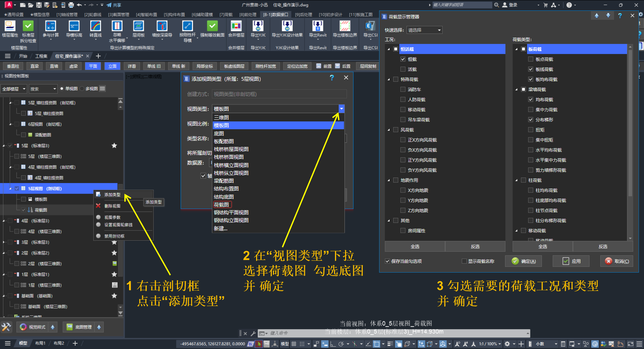Collapse the 地震作用 group
This screenshot has width=644, height=349.
coord(389,180)
